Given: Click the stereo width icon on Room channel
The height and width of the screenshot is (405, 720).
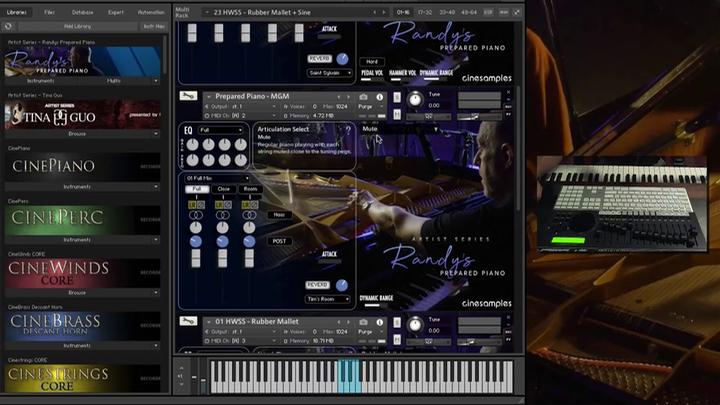Looking at the screenshot, I should [x=249, y=215].
